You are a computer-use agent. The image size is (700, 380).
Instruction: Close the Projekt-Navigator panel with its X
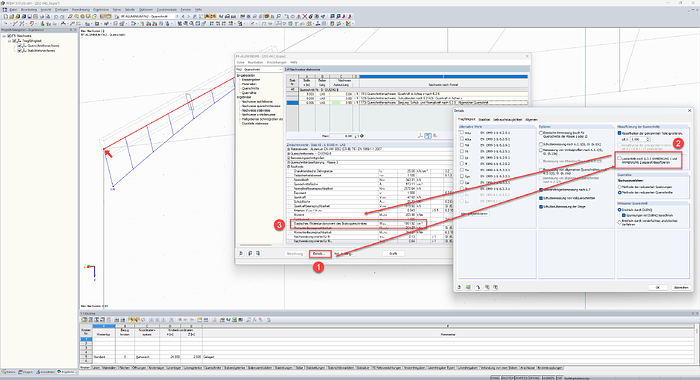coord(75,30)
